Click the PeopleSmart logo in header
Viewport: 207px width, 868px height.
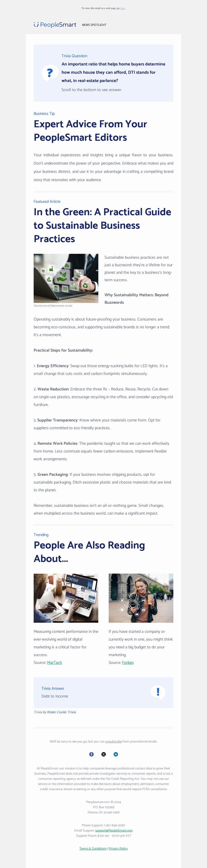pos(55,25)
